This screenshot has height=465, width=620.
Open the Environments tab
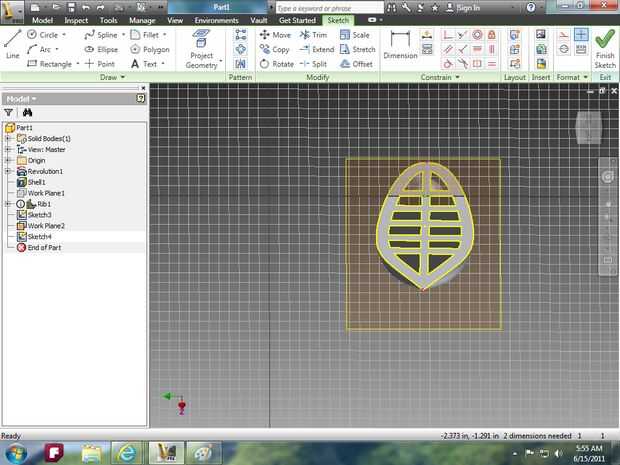point(216,20)
